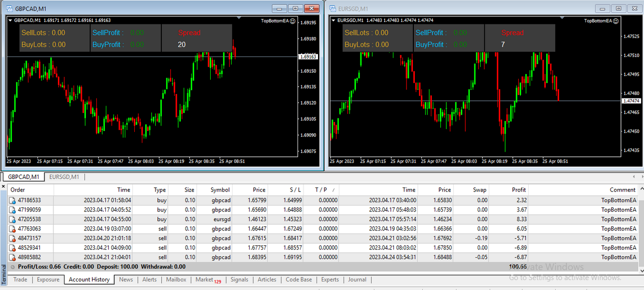644x290 pixels.
Task: Click the order icon for order 47205538
Action: 12,219
